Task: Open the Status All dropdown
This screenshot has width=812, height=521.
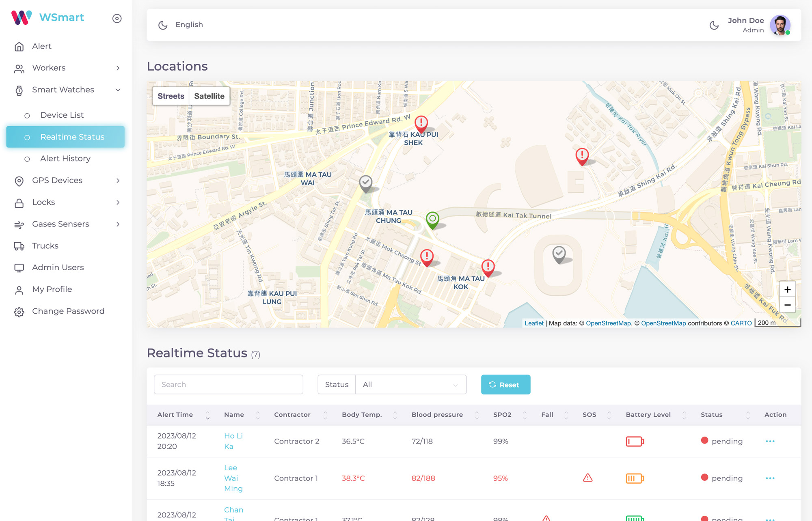Action: [410, 384]
